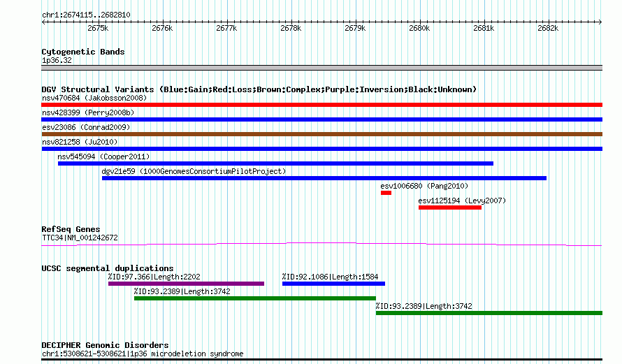Click the esv23086 Conrad2009 brown complex bar
This screenshot has width=622, height=364.
pos(321,134)
